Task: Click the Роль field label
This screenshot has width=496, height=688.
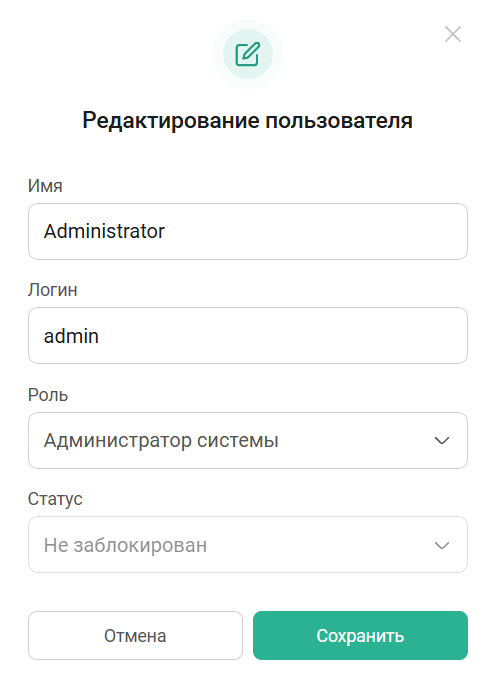Action: [x=48, y=395]
